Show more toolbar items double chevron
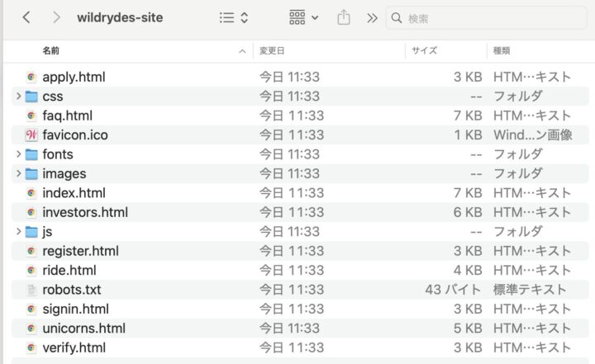 point(372,17)
